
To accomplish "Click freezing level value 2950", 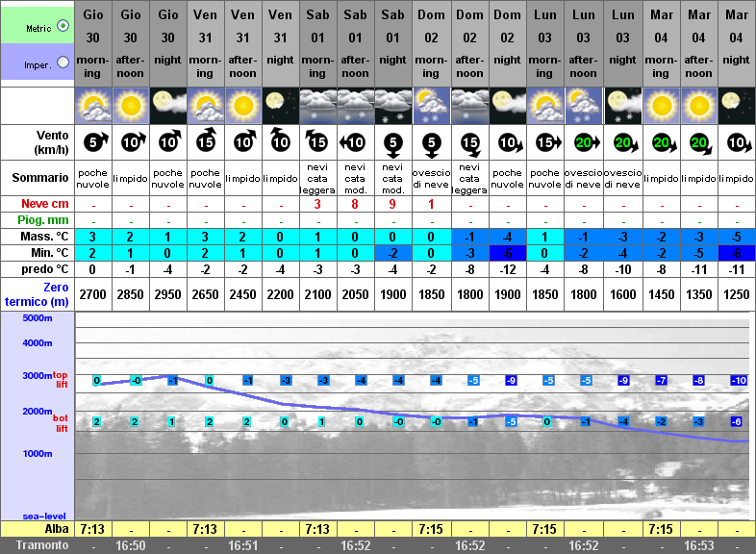I will pyautogui.click(x=167, y=294).
